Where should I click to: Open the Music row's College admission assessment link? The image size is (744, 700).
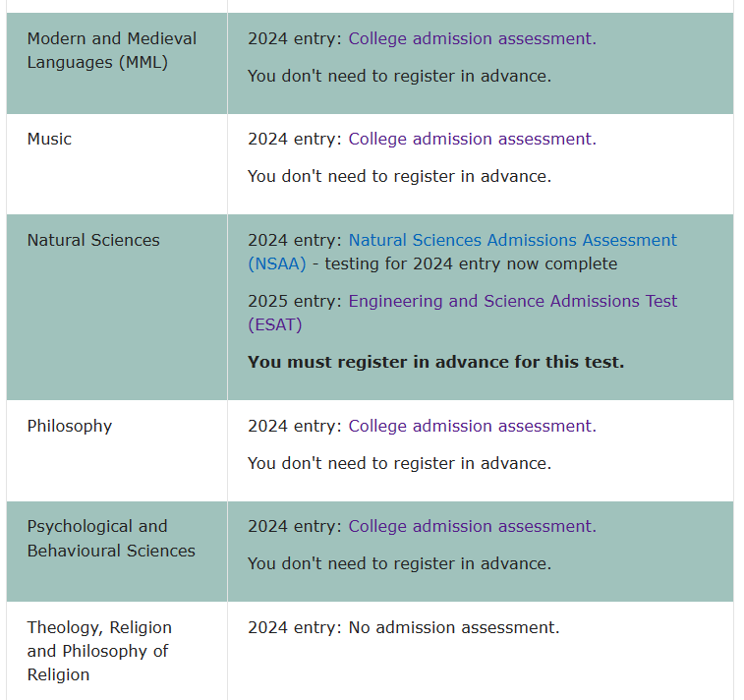(472, 140)
